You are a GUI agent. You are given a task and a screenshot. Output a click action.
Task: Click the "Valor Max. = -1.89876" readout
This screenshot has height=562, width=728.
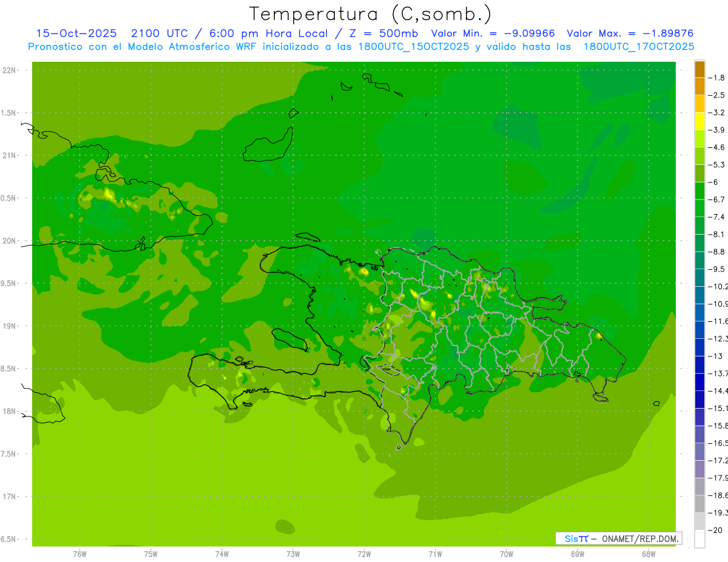(x=630, y=33)
